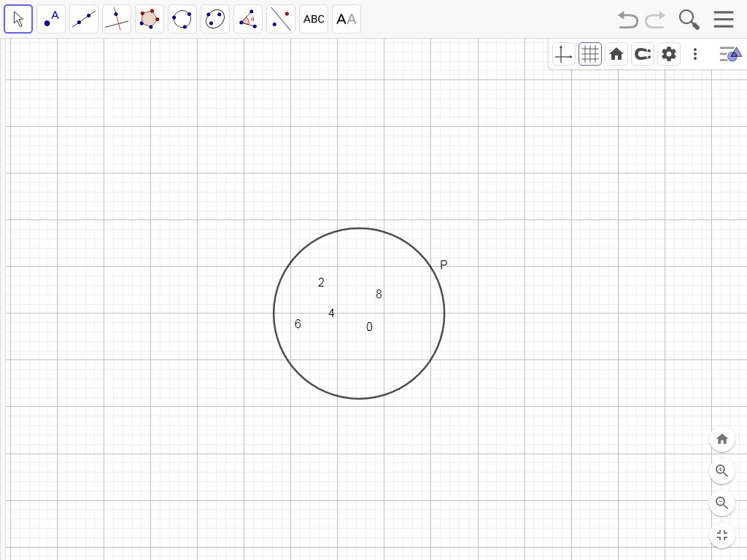Click the number 6 inside the circle
Image resolution: width=747 pixels, height=560 pixels.
(298, 324)
